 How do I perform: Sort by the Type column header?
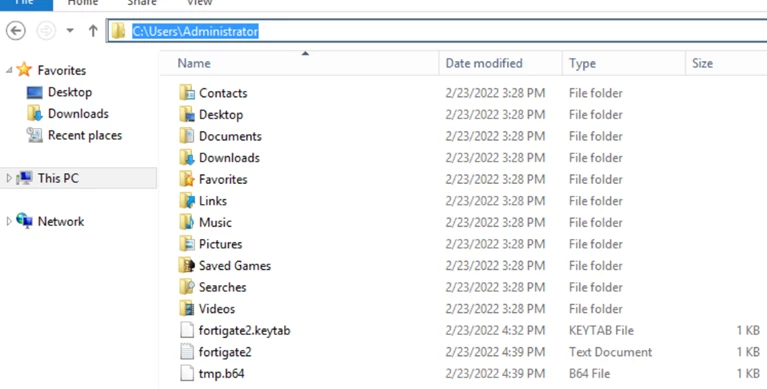tap(582, 63)
